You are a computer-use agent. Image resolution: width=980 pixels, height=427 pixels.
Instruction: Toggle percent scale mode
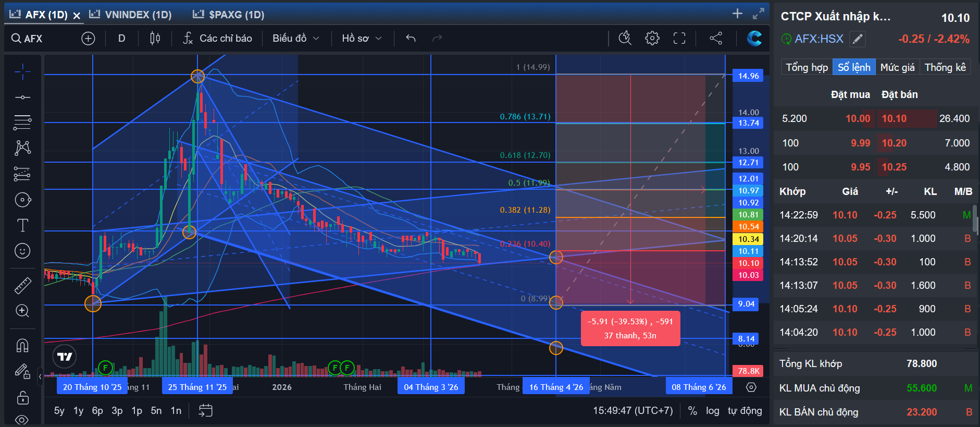(692, 411)
